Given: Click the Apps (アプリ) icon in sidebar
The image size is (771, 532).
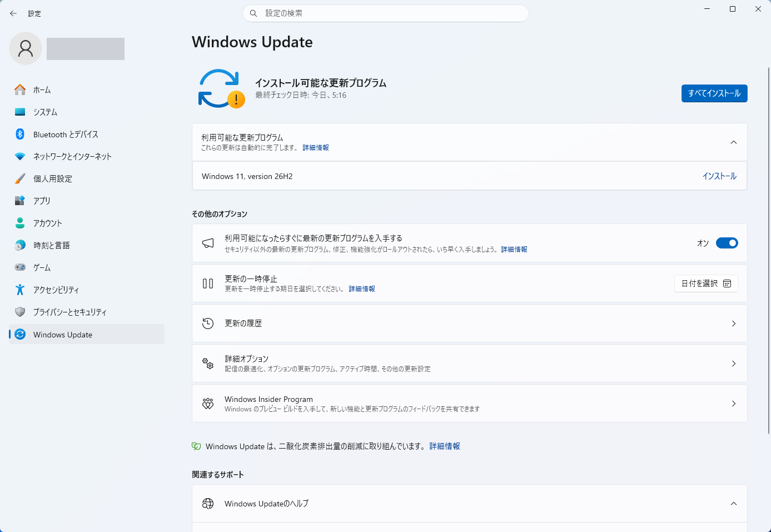Looking at the screenshot, I should pos(20,201).
